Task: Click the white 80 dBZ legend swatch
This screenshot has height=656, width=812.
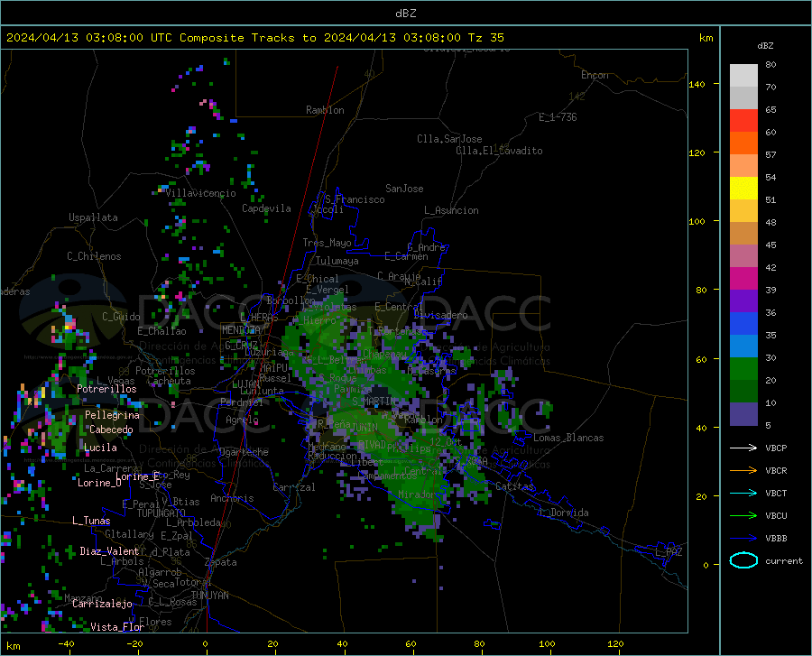Action: (743, 75)
